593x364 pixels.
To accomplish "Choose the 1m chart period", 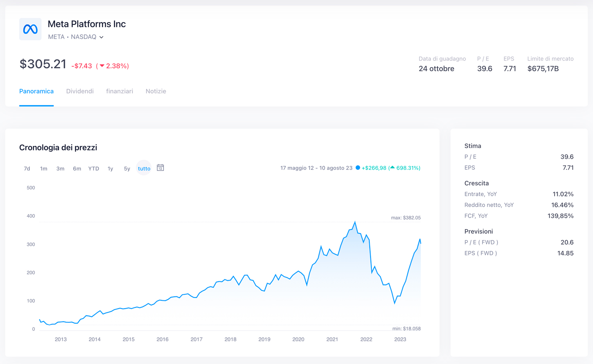I will pos(44,169).
